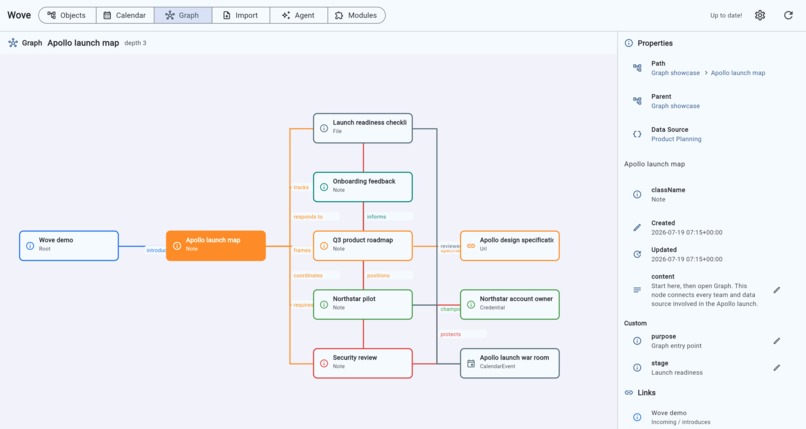Select the Apollo launch war room node
This screenshot has width=806, height=429.
(x=510, y=363)
